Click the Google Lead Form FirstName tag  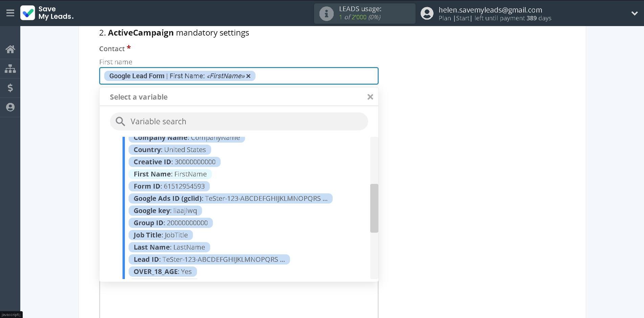tap(180, 76)
